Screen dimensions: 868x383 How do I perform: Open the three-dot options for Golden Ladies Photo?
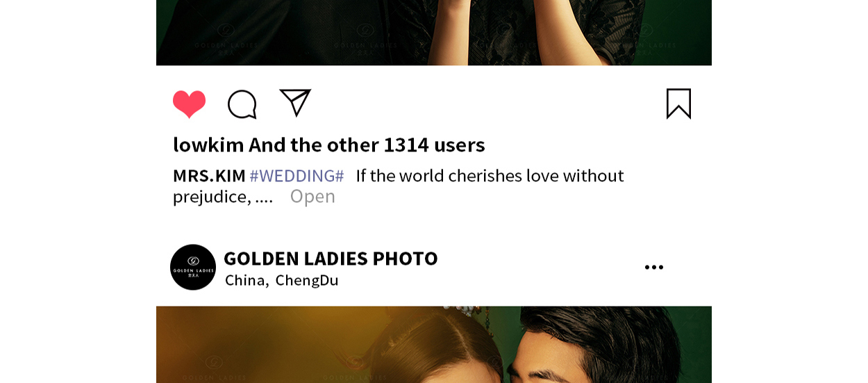pos(653,268)
